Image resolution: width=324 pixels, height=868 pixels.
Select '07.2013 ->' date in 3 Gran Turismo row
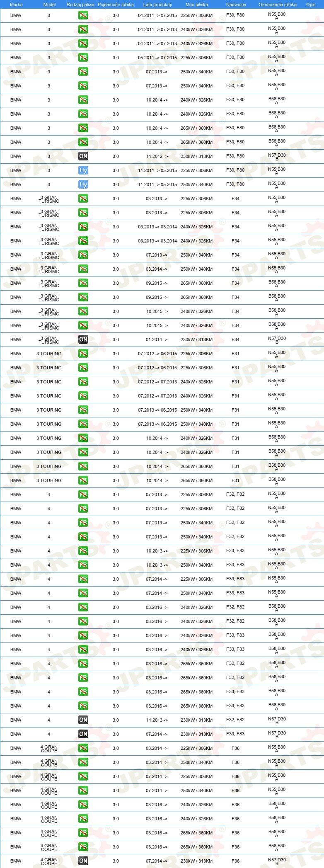tap(157, 255)
